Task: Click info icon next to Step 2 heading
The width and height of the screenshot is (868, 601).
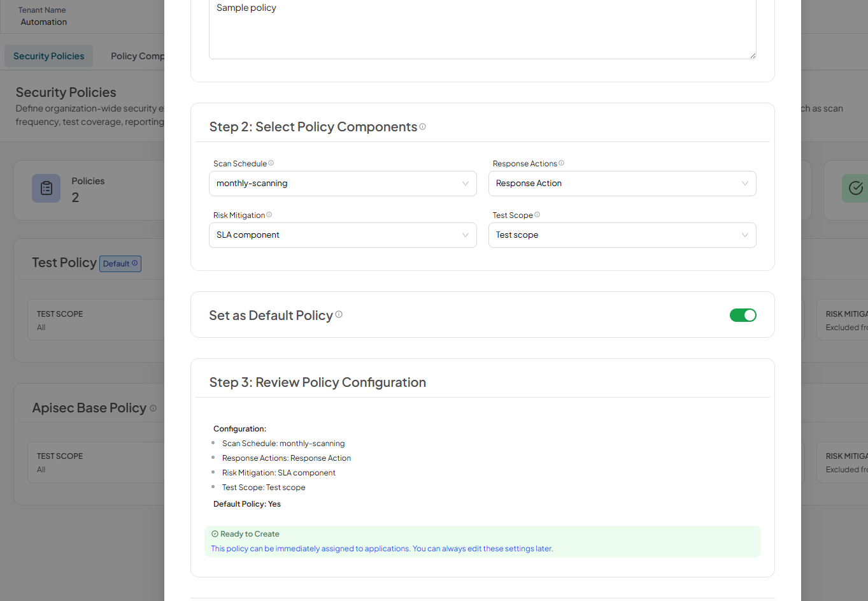Action: coord(423,126)
